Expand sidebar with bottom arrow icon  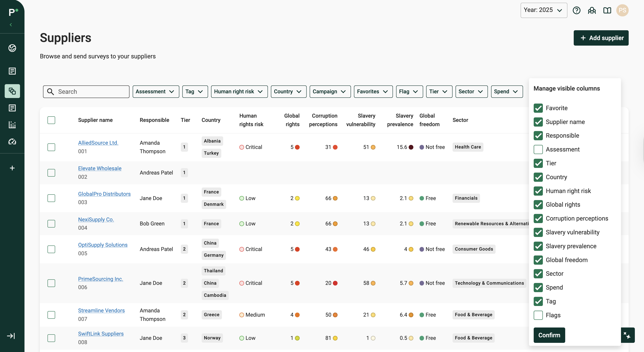point(11,336)
